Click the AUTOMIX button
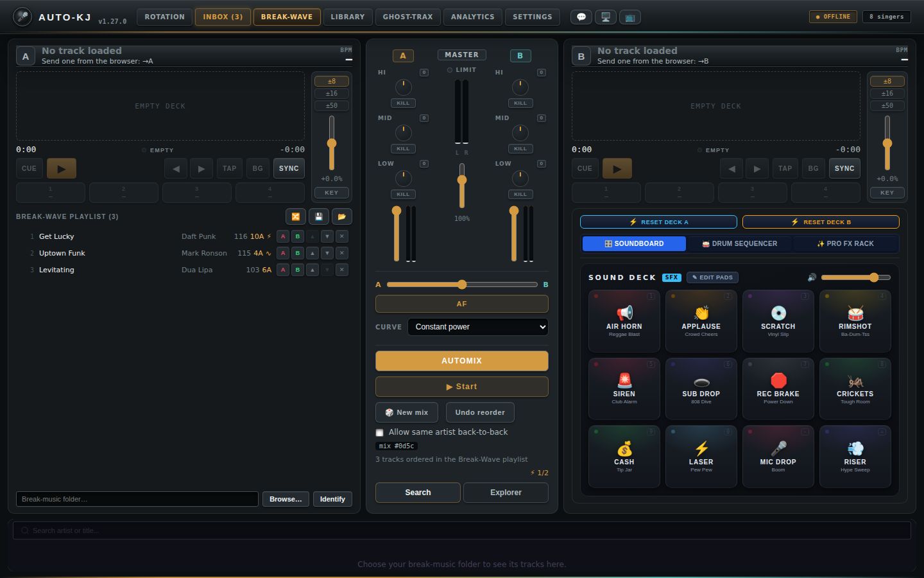This screenshot has width=924, height=578. click(462, 361)
